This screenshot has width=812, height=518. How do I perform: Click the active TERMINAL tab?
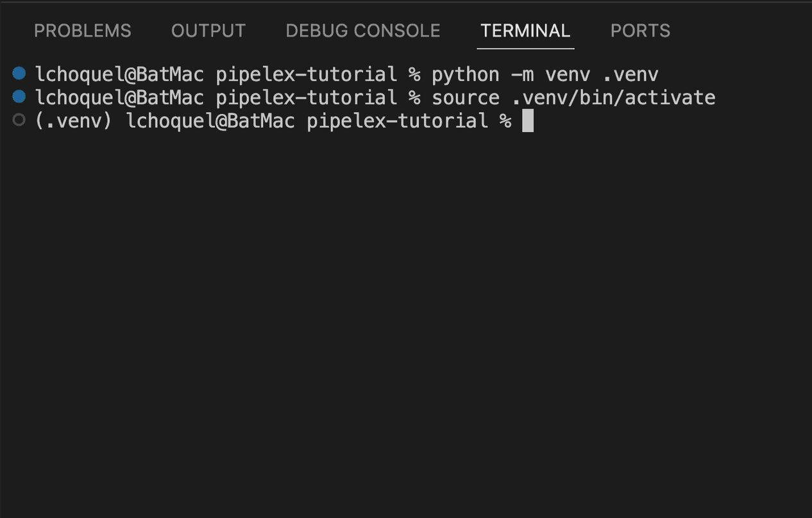(x=525, y=30)
